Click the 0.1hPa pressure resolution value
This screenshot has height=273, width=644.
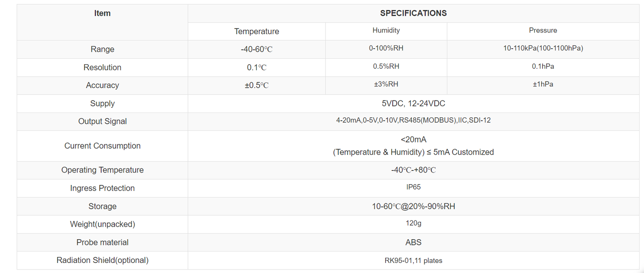pyautogui.click(x=543, y=66)
